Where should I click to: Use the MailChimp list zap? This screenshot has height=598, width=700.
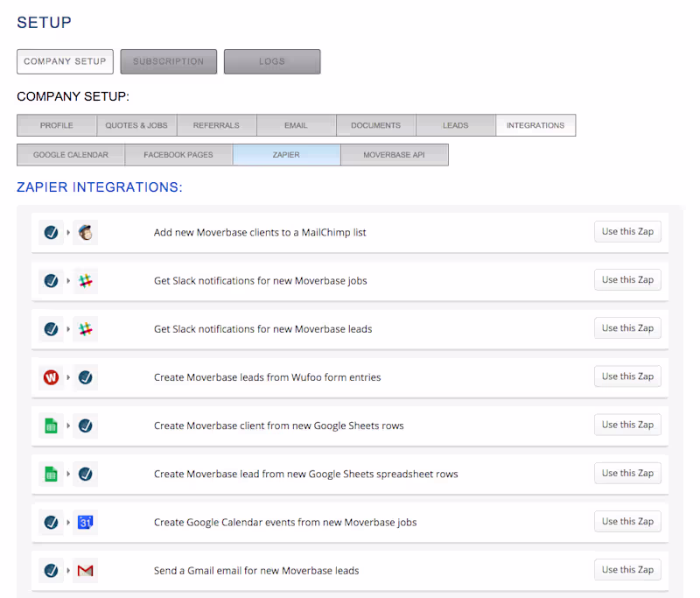[627, 232]
